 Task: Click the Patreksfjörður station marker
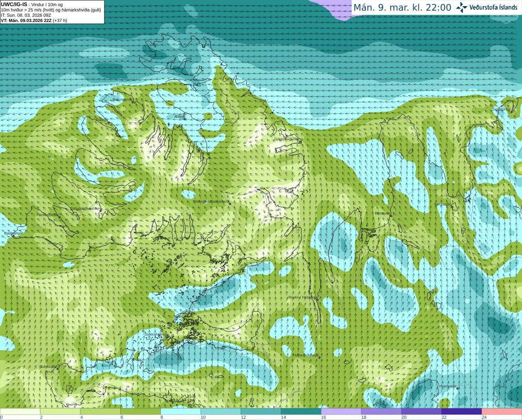[60, 217]
